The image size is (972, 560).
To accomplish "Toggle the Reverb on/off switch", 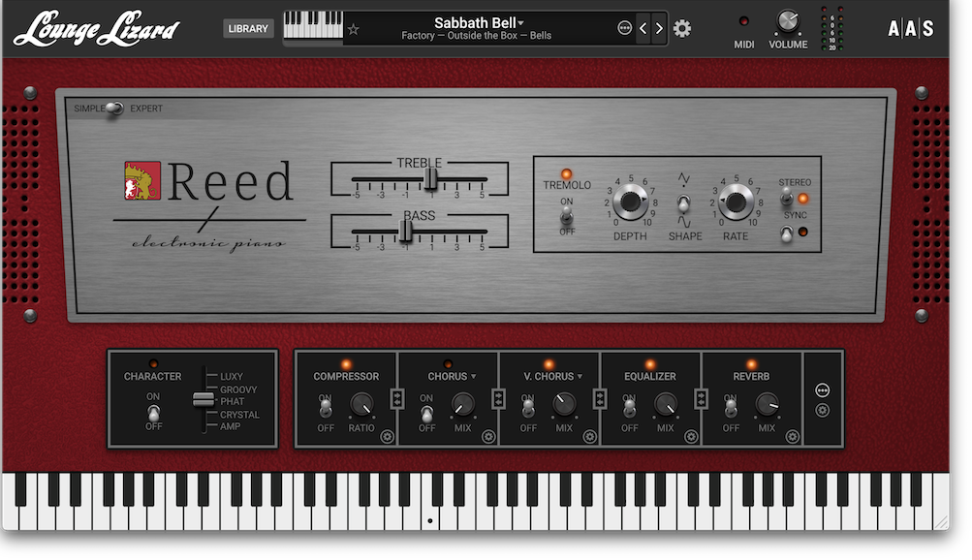I will click(x=731, y=408).
